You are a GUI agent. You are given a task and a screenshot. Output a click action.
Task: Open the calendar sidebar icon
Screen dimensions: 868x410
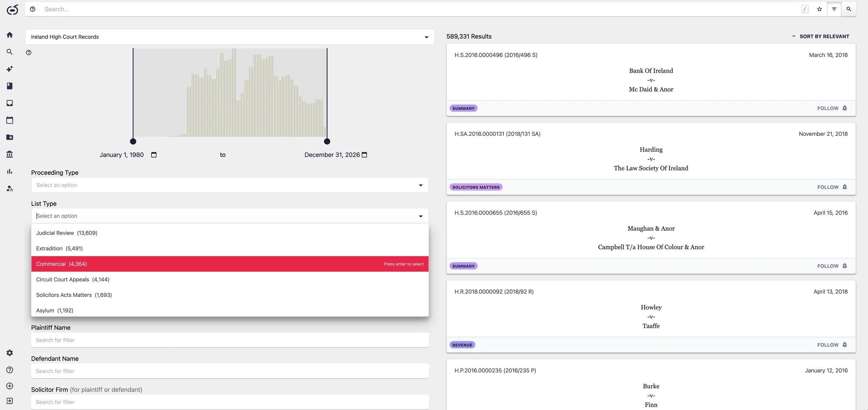click(x=10, y=120)
